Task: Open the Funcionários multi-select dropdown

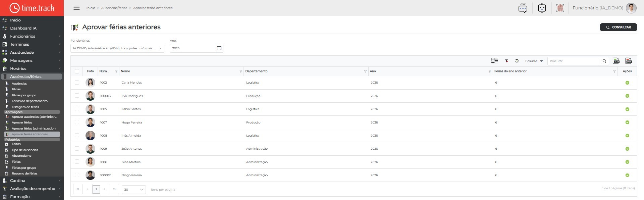Action: click(117, 48)
